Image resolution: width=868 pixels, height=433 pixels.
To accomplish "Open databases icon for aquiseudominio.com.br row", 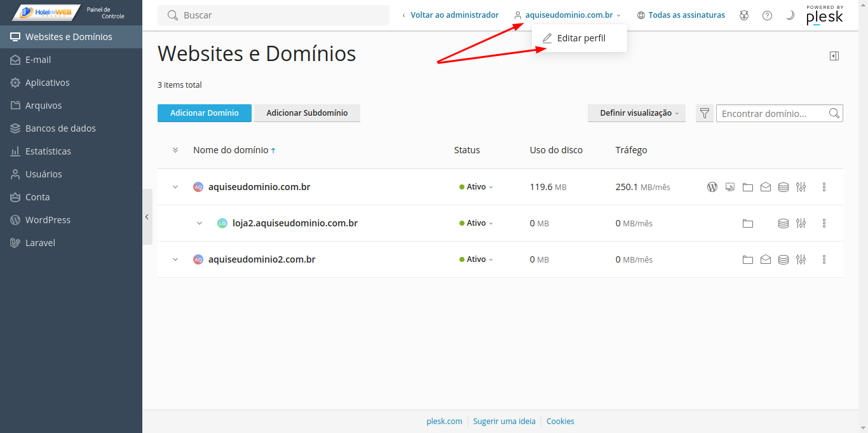I will [783, 187].
